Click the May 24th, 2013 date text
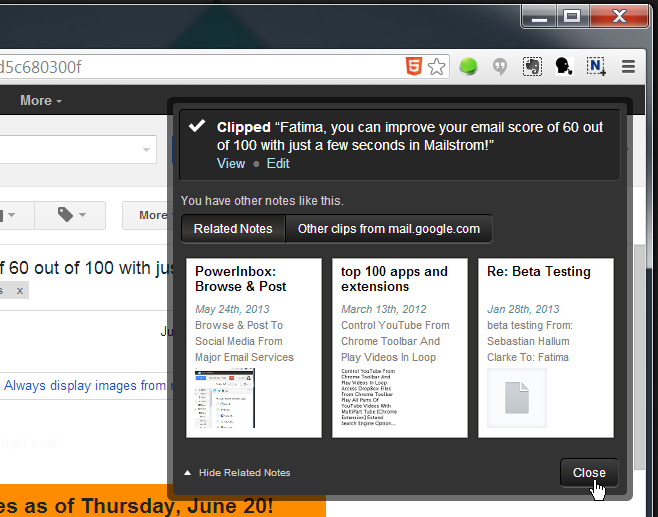This screenshot has width=658, height=517. click(232, 309)
